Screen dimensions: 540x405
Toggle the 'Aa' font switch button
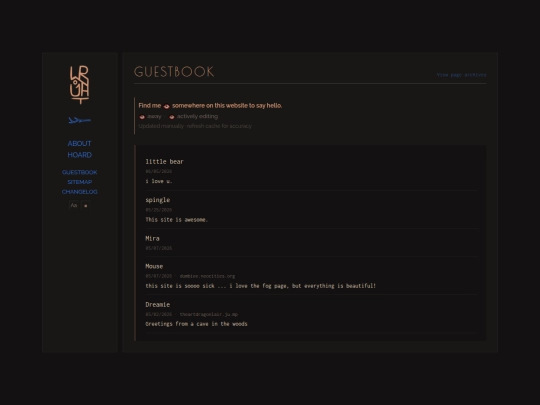point(74,206)
